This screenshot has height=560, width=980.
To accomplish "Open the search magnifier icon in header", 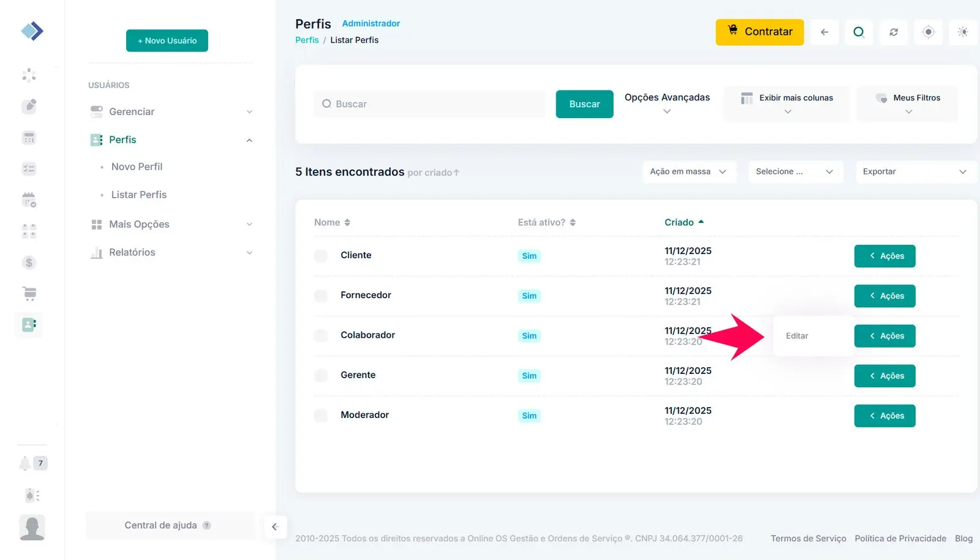I will [x=859, y=32].
